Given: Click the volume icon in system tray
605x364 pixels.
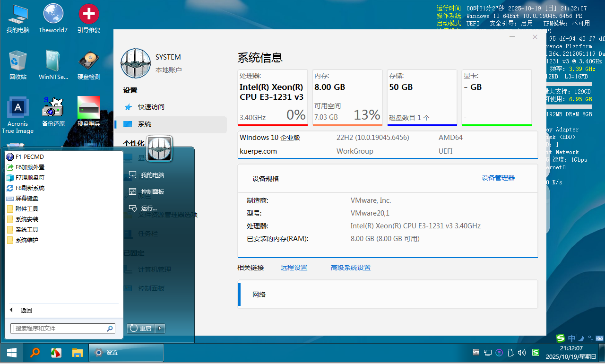Looking at the screenshot, I should pos(522,353).
